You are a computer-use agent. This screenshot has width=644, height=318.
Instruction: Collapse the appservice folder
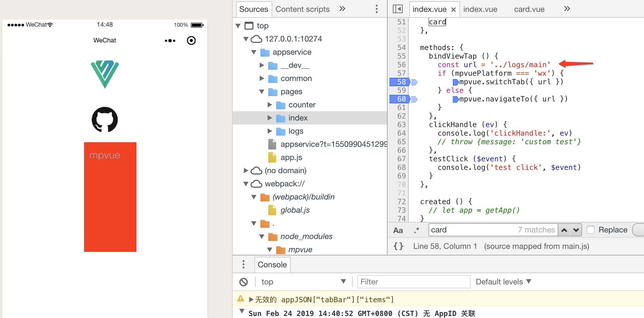tap(254, 52)
